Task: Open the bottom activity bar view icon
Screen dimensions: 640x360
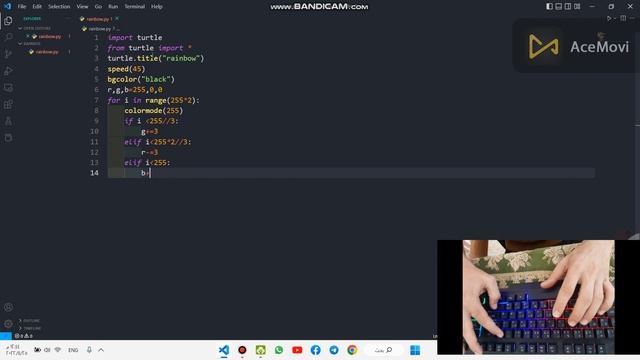Action: point(8,138)
